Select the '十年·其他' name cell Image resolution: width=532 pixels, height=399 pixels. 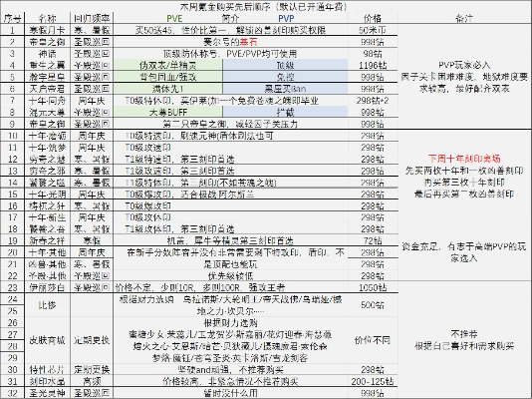point(47,252)
